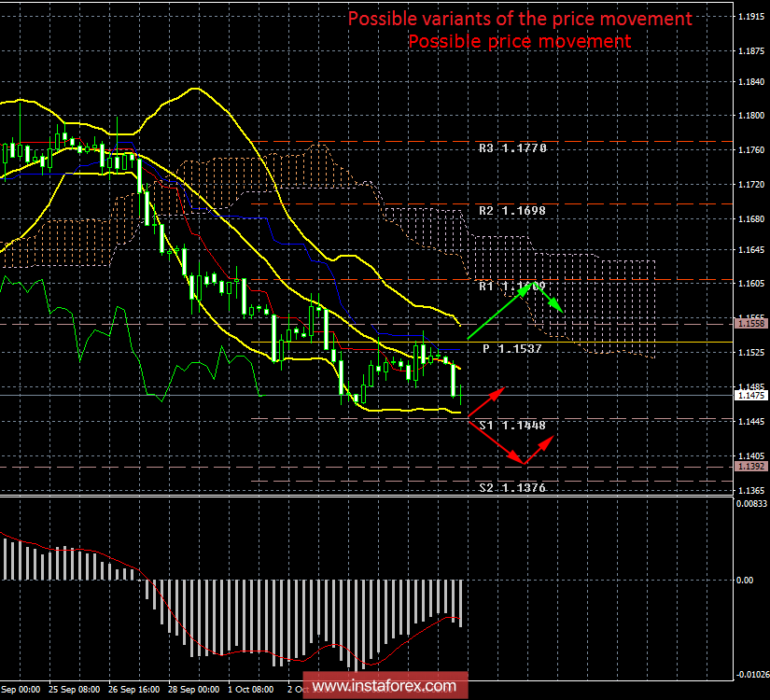The image size is (770, 700).
Task: Click 1.1525 on the price scale
Action: (x=751, y=353)
